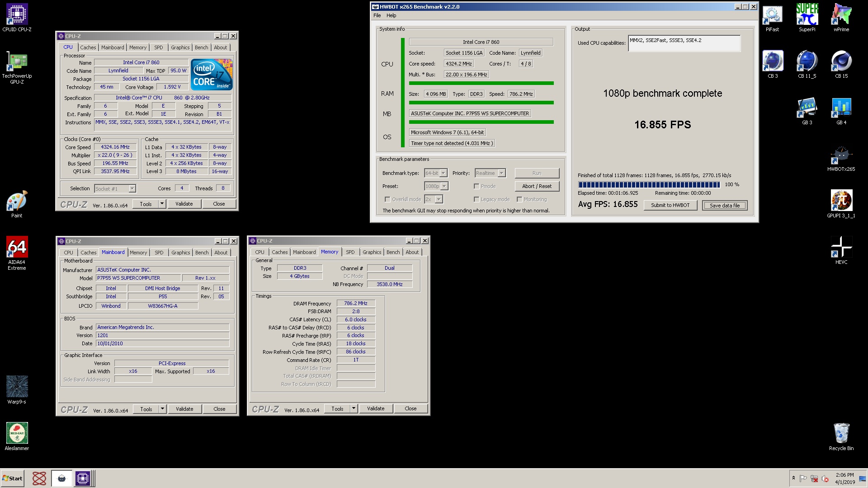
Task: Open CB 11_5 Cinebench shortcut
Action: point(807,64)
